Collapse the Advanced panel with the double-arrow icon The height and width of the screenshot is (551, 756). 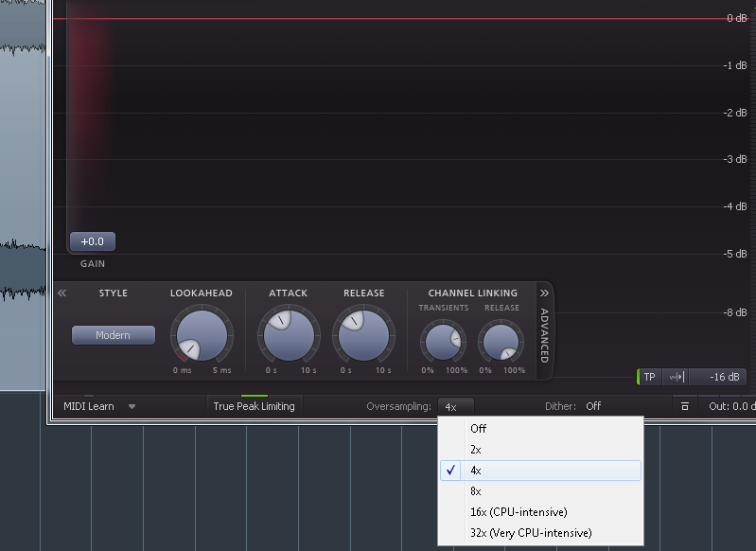click(x=544, y=293)
